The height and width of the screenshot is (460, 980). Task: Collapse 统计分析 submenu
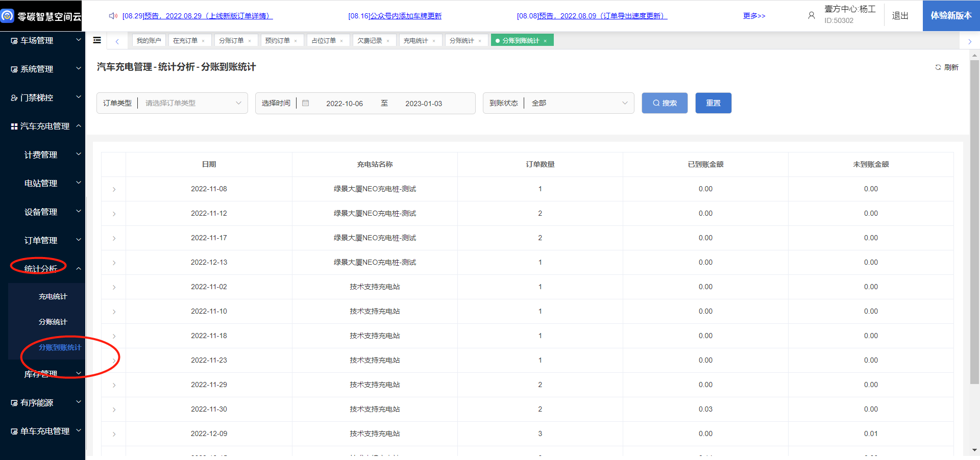pyautogui.click(x=42, y=269)
